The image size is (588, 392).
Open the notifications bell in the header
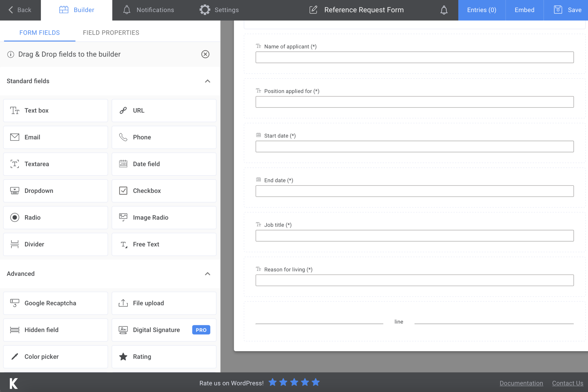pyautogui.click(x=444, y=10)
